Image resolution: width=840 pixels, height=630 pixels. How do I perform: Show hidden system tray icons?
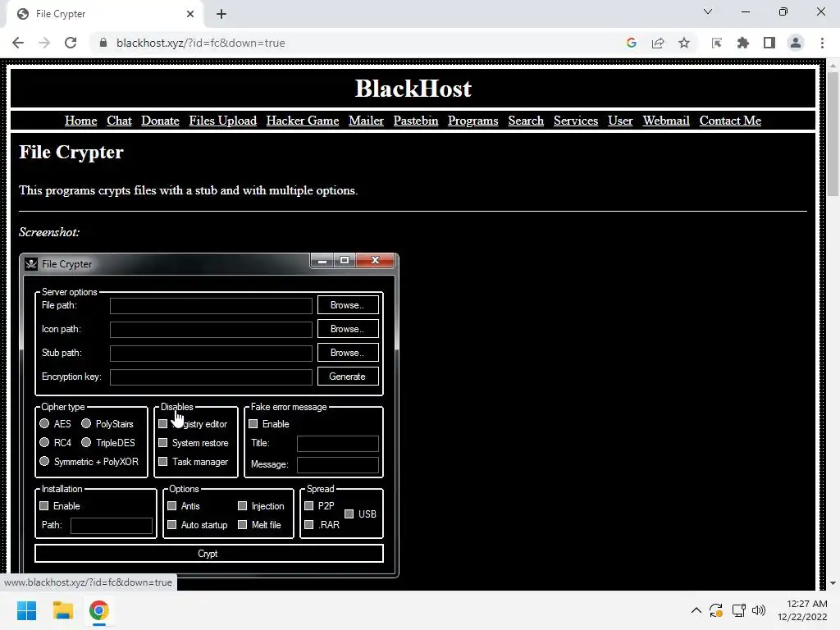tap(696, 610)
